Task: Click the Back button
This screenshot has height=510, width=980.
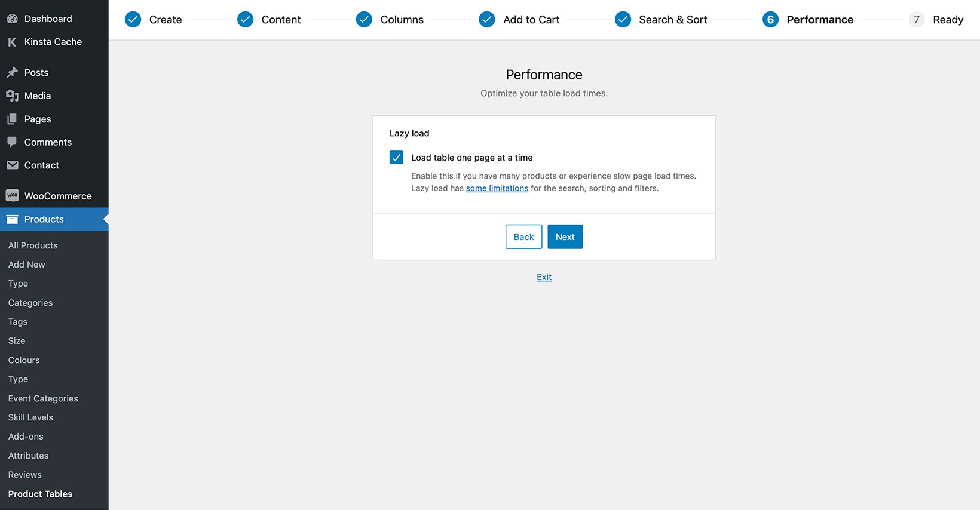Action: (523, 237)
